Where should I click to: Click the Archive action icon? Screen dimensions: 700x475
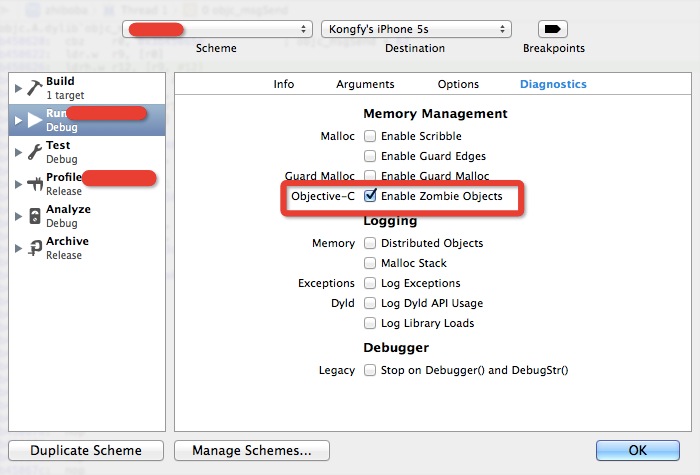[34, 248]
